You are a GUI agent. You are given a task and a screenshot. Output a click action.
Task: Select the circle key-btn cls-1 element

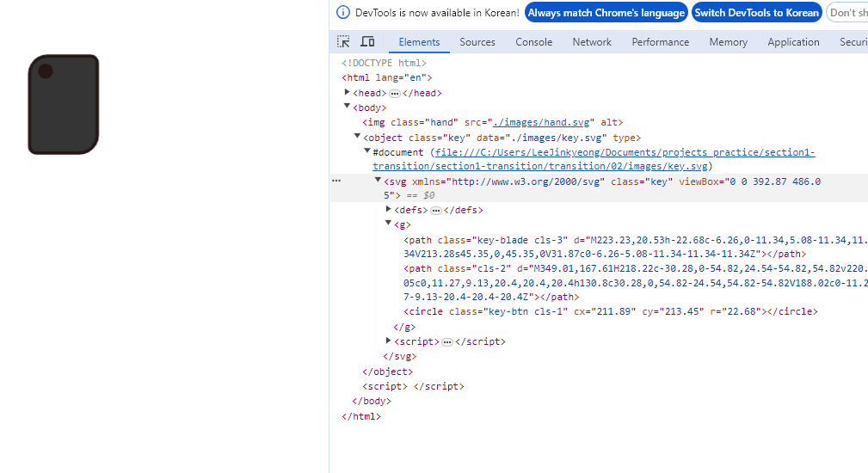pos(611,311)
